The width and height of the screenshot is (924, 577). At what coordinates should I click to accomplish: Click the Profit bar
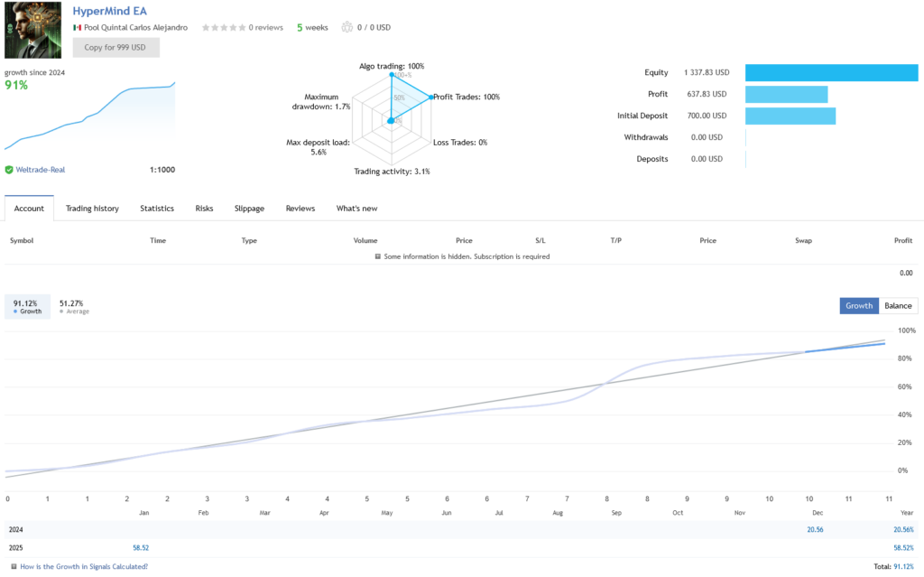[x=787, y=95]
